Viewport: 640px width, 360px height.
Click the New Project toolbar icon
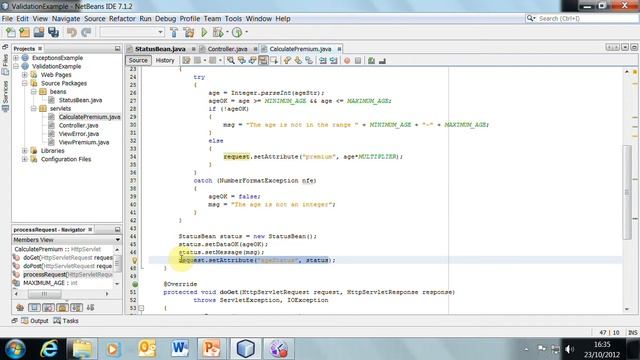click(24, 32)
